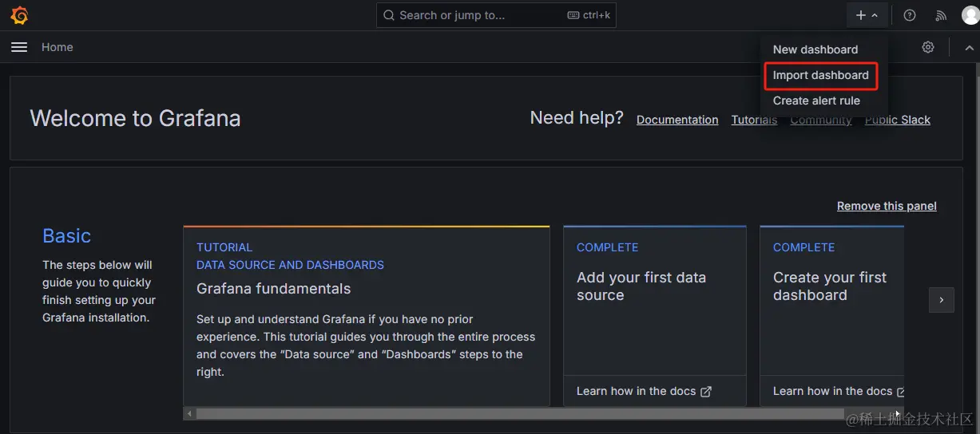Click Remove this panel link
This screenshot has width=980, height=434.
(887, 206)
